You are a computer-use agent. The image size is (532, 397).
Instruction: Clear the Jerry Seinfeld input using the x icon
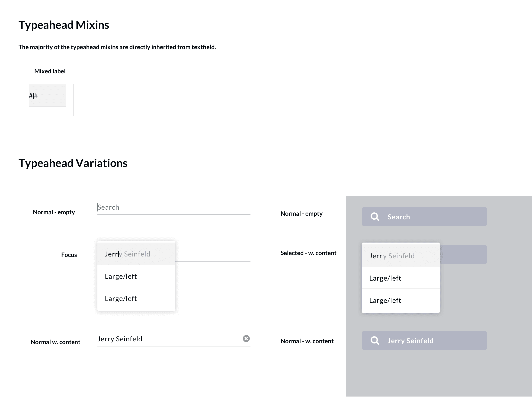[x=246, y=339]
